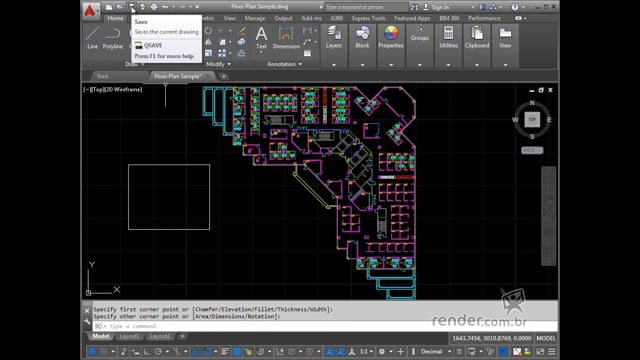
Task: Click the Help question mark icon
Action: 515,7
